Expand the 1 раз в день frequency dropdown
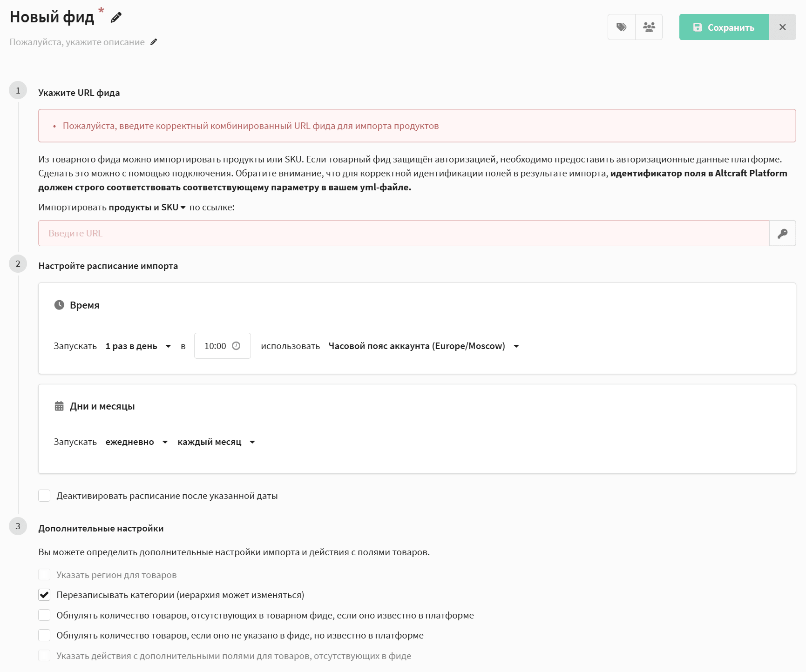Image resolution: width=806 pixels, height=672 pixels. point(138,346)
